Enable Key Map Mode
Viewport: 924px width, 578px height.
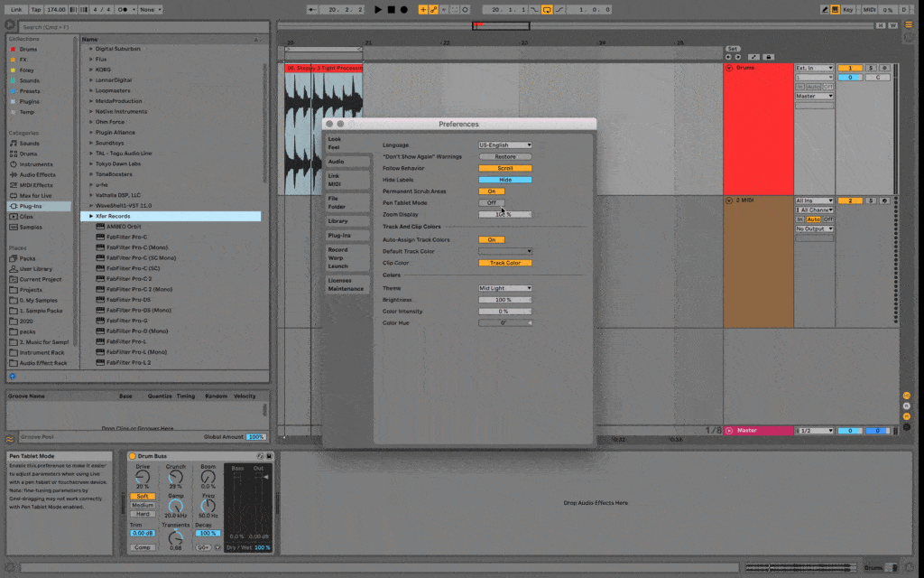[848, 9]
